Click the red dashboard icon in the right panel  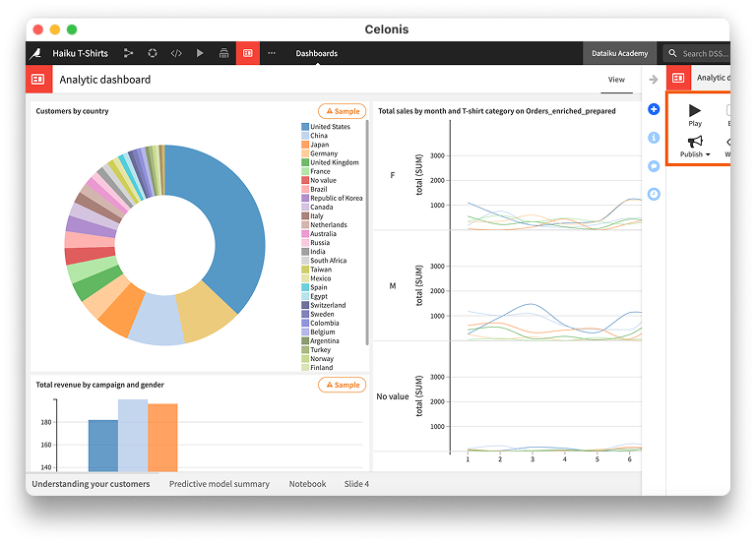tap(678, 78)
